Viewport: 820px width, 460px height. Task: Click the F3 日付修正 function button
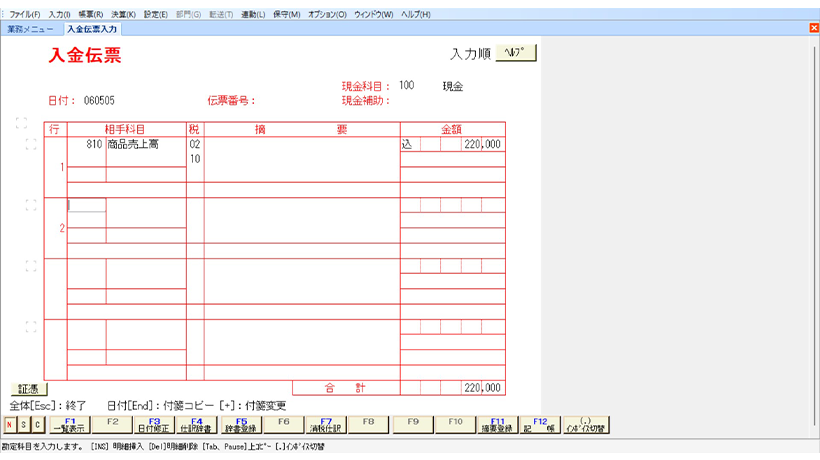155,425
